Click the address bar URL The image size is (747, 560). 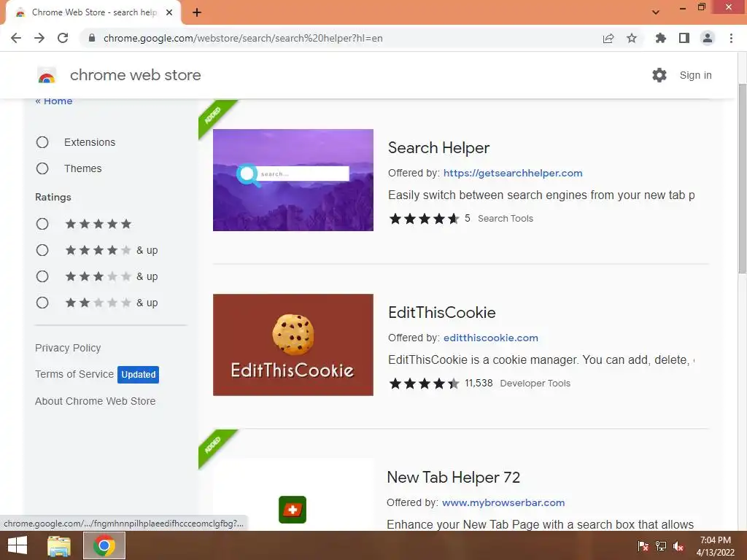pos(243,38)
